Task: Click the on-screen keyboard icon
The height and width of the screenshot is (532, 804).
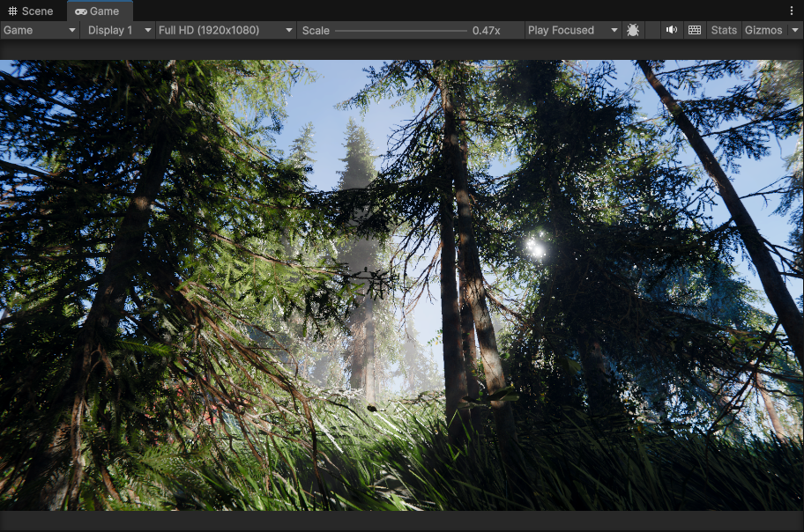Action: click(x=695, y=30)
